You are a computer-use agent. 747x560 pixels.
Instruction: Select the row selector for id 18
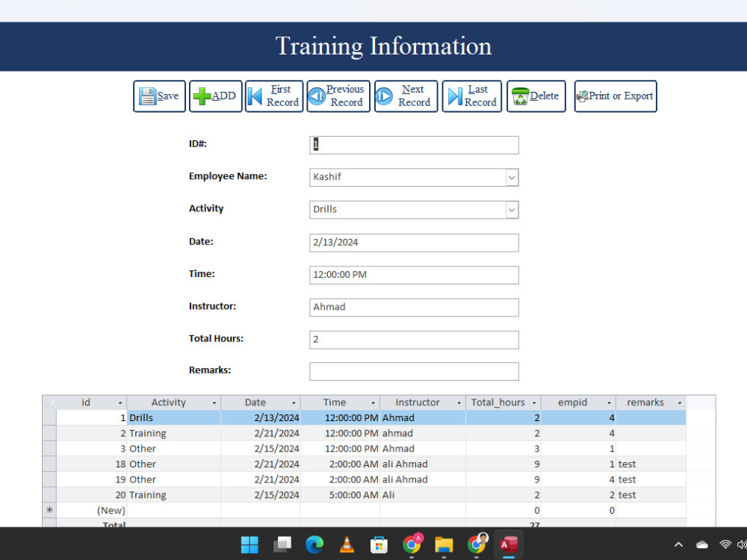coord(49,464)
